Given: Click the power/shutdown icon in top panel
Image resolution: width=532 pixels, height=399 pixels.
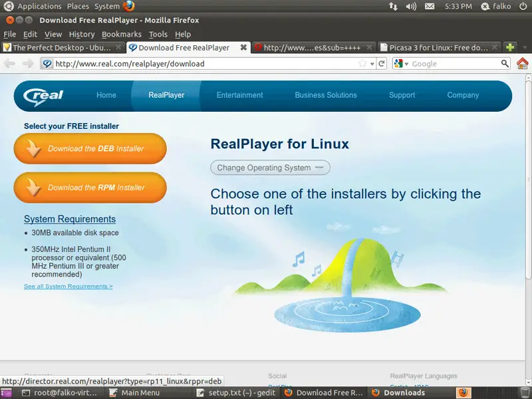Looking at the screenshot, I should coord(523,6).
